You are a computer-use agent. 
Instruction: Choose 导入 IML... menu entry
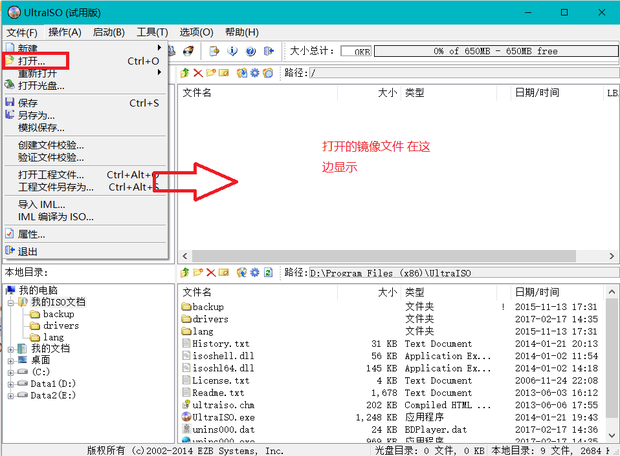(85, 204)
